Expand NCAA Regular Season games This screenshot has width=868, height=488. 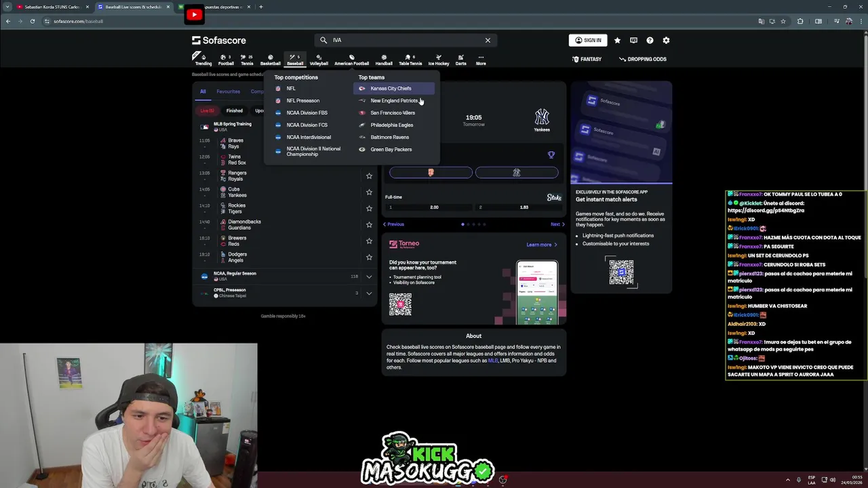(x=369, y=277)
